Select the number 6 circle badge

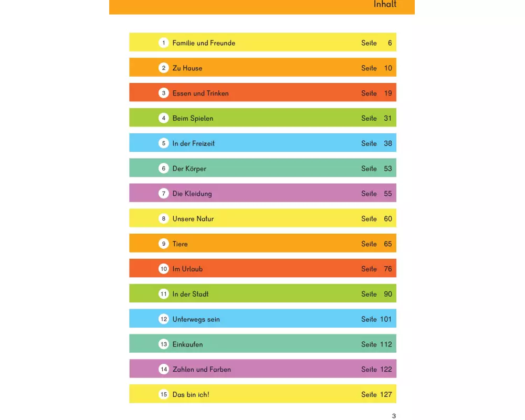(164, 169)
